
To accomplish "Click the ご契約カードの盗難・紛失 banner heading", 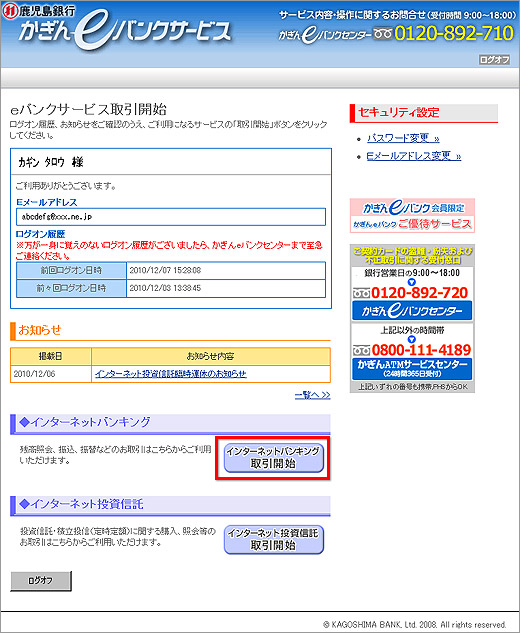I will [412, 256].
